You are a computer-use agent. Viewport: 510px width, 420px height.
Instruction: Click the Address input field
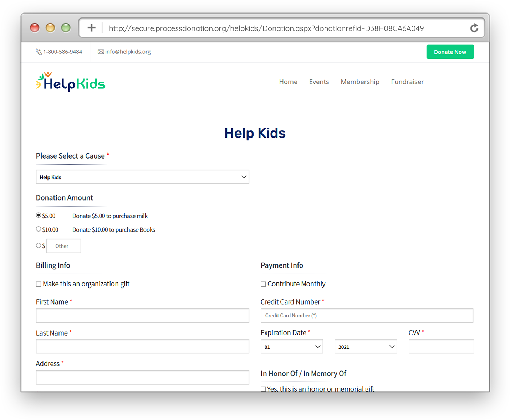[142, 377]
